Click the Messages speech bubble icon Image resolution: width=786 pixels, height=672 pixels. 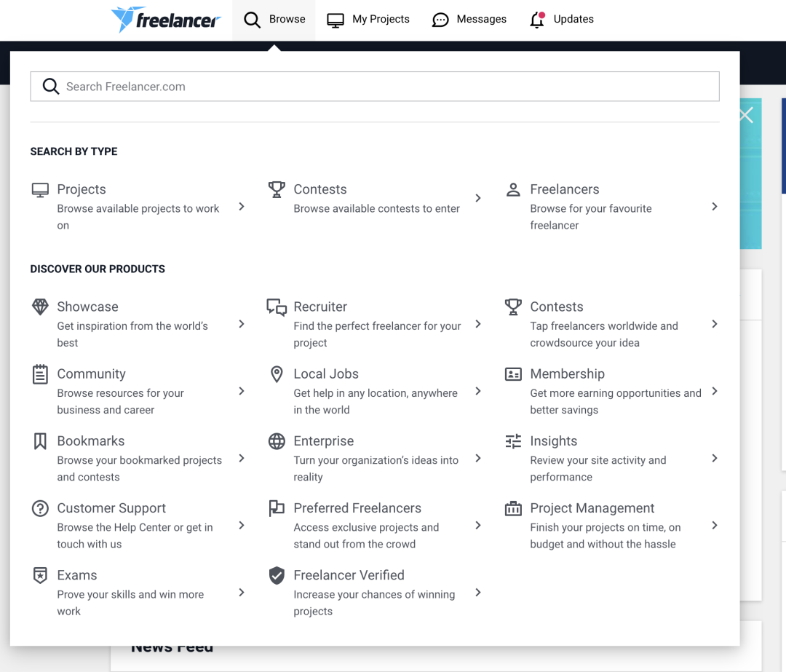coord(440,20)
